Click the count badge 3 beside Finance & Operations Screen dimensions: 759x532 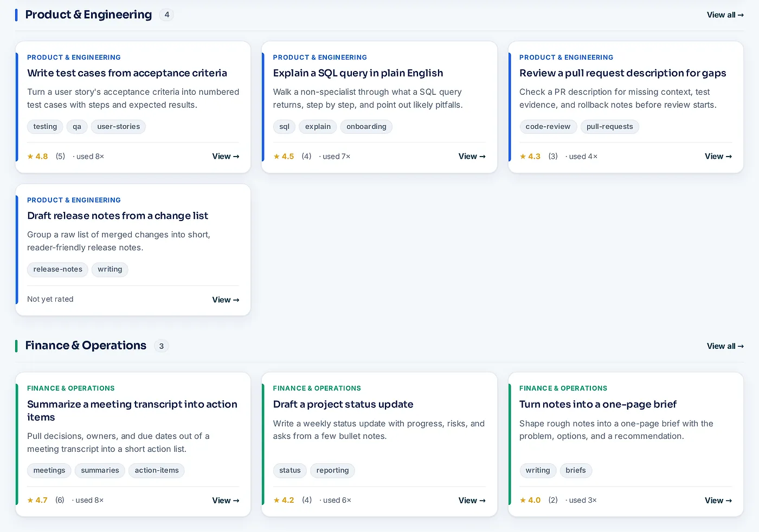coord(162,346)
